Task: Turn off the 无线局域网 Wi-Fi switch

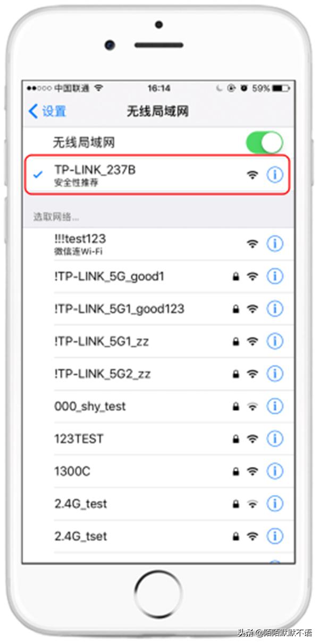Action: pyautogui.click(x=264, y=142)
